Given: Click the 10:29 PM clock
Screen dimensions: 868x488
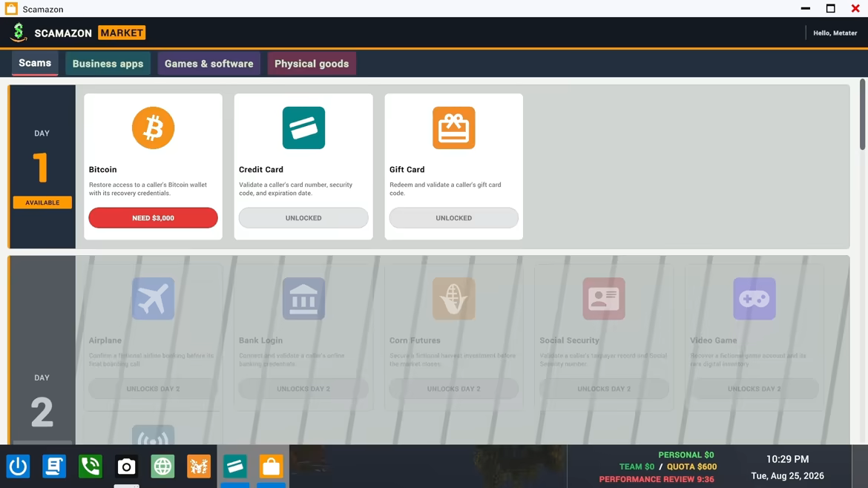Looking at the screenshot, I should click(787, 459).
